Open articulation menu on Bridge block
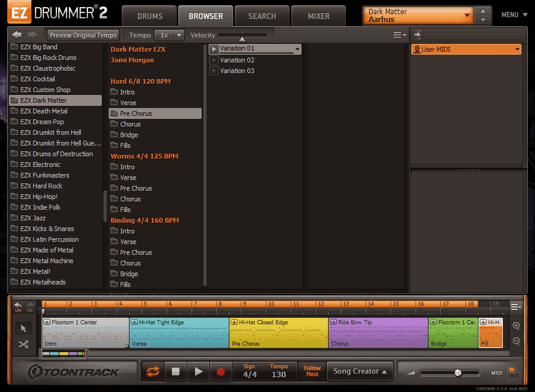The height and width of the screenshot is (392, 535). (x=434, y=322)
